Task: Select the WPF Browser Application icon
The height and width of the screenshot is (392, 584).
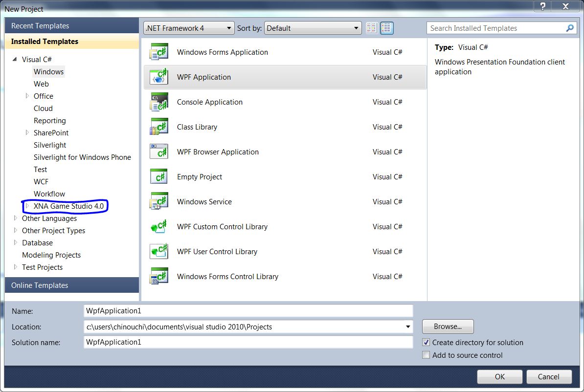Action: (159, 152)
